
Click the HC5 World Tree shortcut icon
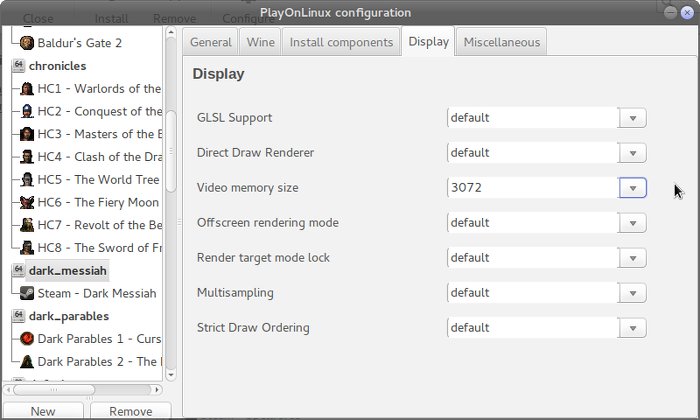(27, 179)
